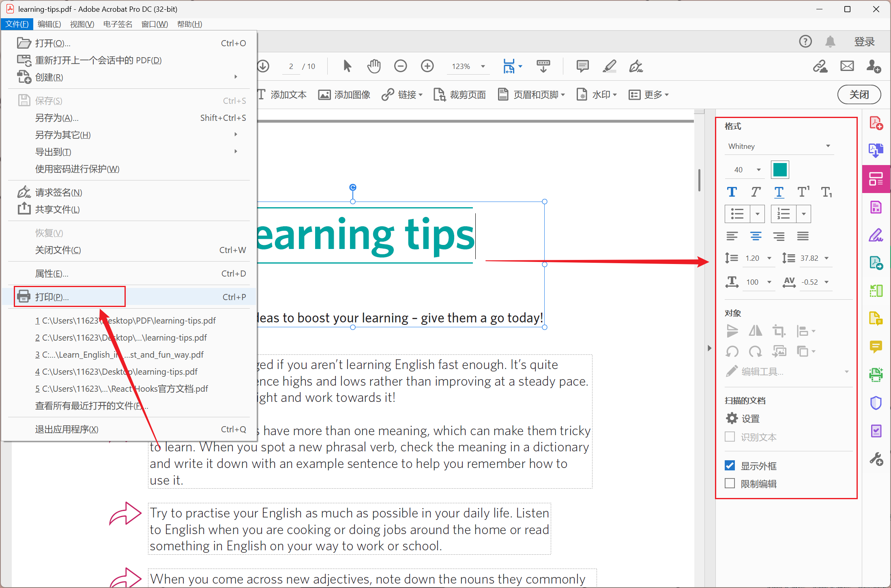
Task: Click the add comment speech bubble icon
Action: click(582, 66)
